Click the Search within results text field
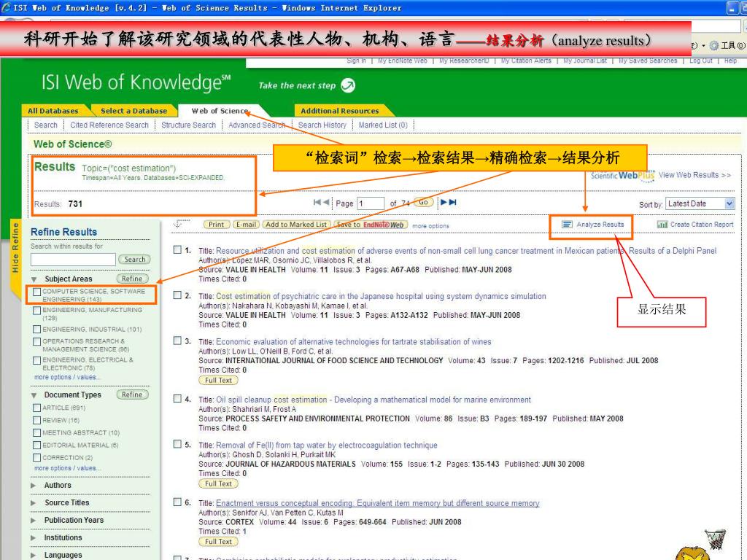747x560 pixels. click(73, 259)
